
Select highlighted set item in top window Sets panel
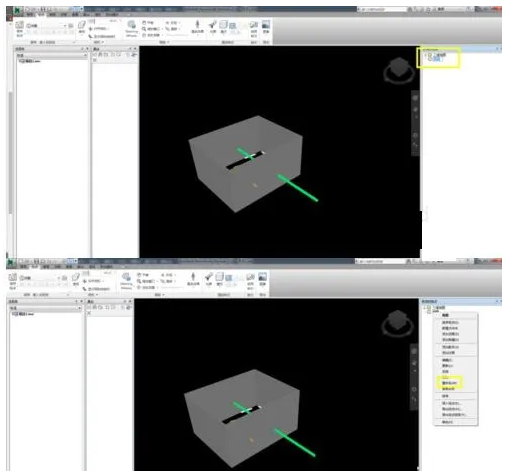point(437,59)
